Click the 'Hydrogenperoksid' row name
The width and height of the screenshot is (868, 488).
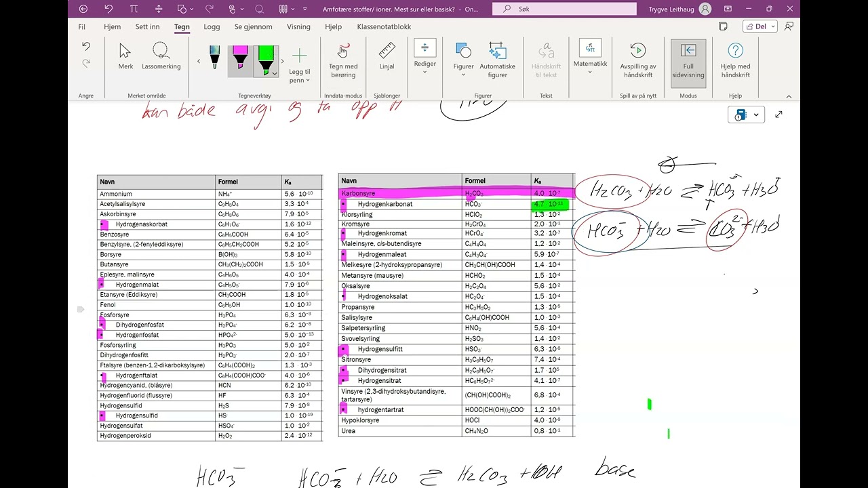126,436
